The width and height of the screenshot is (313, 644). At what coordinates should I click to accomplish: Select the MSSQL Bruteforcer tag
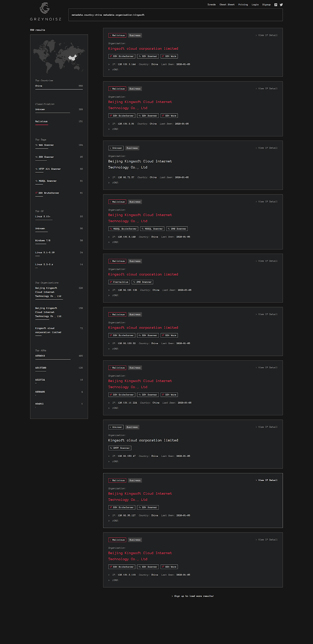123,229
